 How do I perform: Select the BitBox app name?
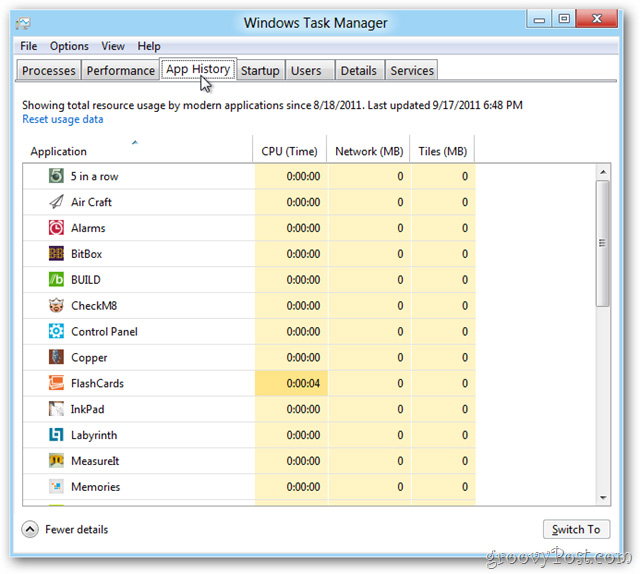point(87,254)
